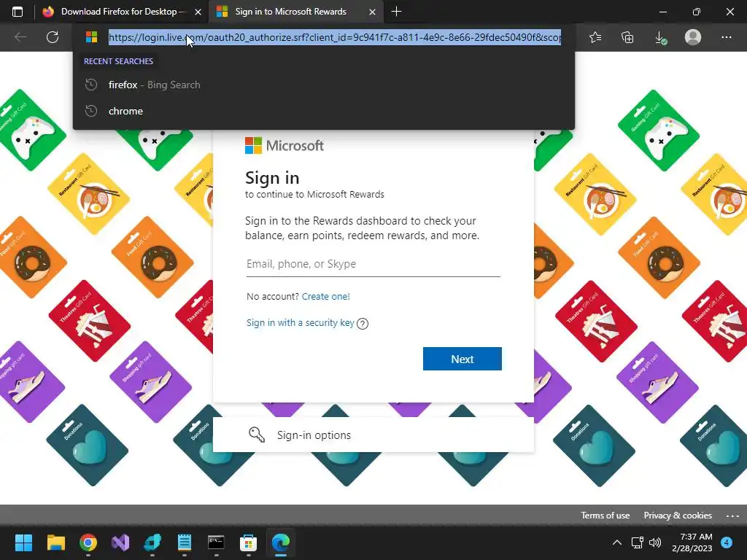The height and width of the screenshot is (560, 747).
Task: Click the history icon beside 'chrome'
Action: pyautogui.click(x=91, y=111)
